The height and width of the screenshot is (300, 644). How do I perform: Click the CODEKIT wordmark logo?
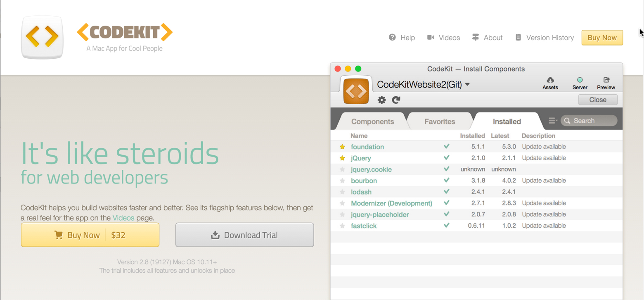pos(125,32)
